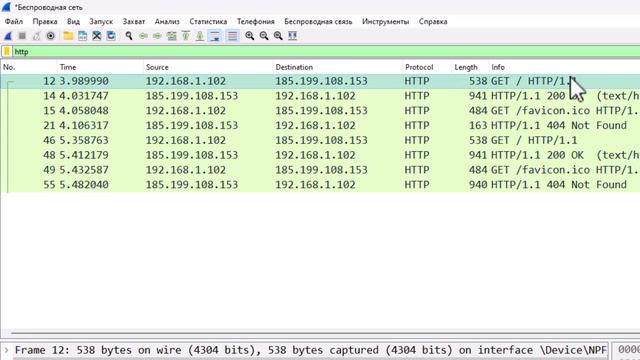Toggle auto-scroll during live capture
640x360 pixels.
215,36
